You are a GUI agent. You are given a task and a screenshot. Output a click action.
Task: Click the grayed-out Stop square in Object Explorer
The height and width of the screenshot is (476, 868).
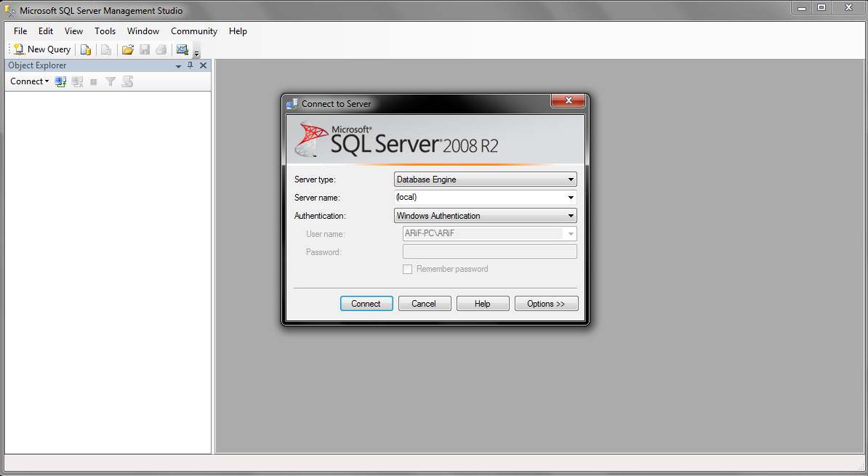click(x=94, y=82)
